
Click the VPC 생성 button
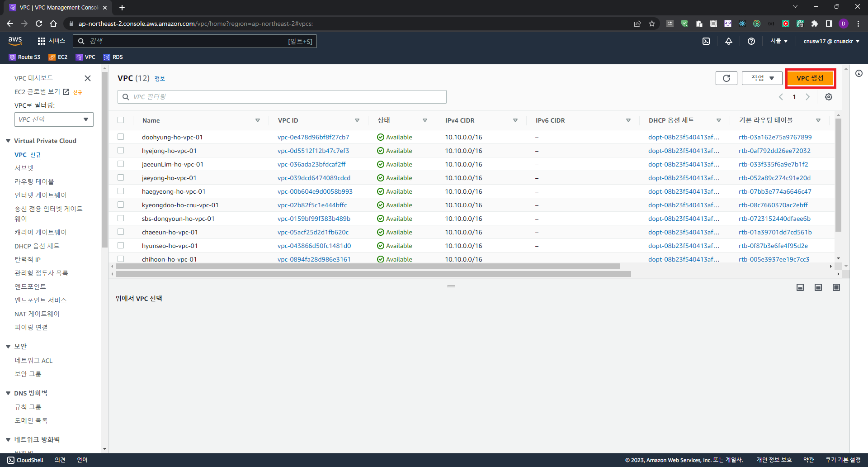810,78
